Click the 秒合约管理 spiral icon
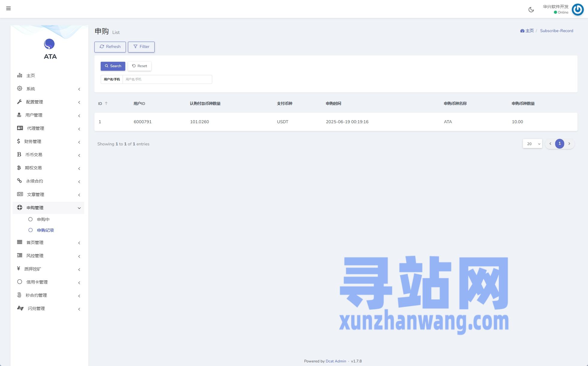 click(x=19, y=295)
